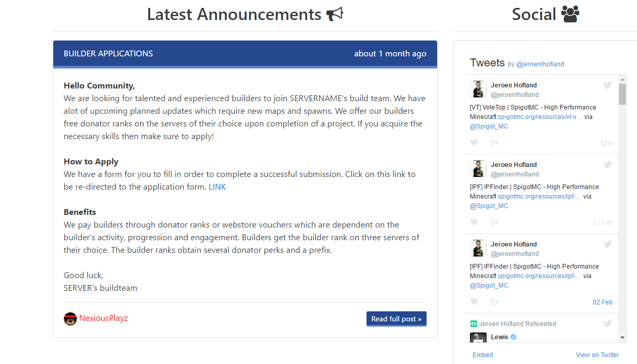Click the Embed link
The width and height of the screenshot is (637, 364).
[482, 355]
